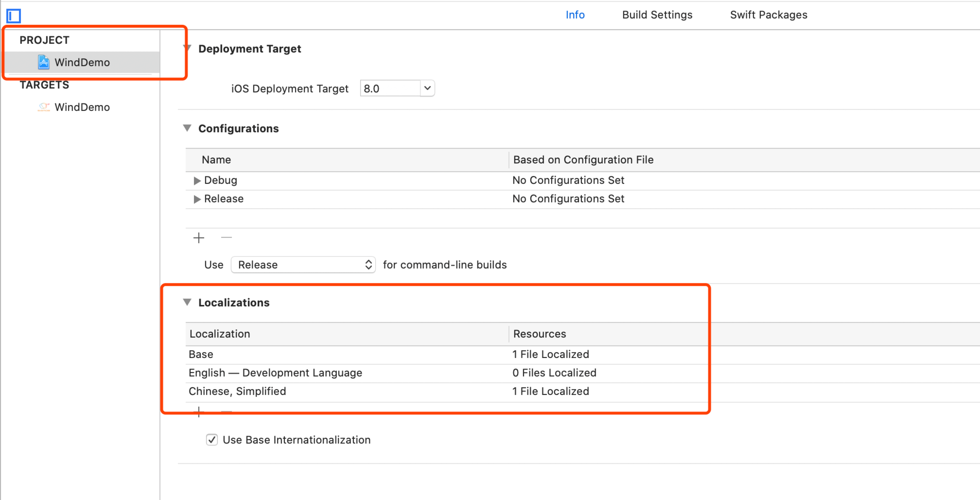Click the iOS Deployment Target value field
This screenshot has height=500, width=980.
point(390,88)
